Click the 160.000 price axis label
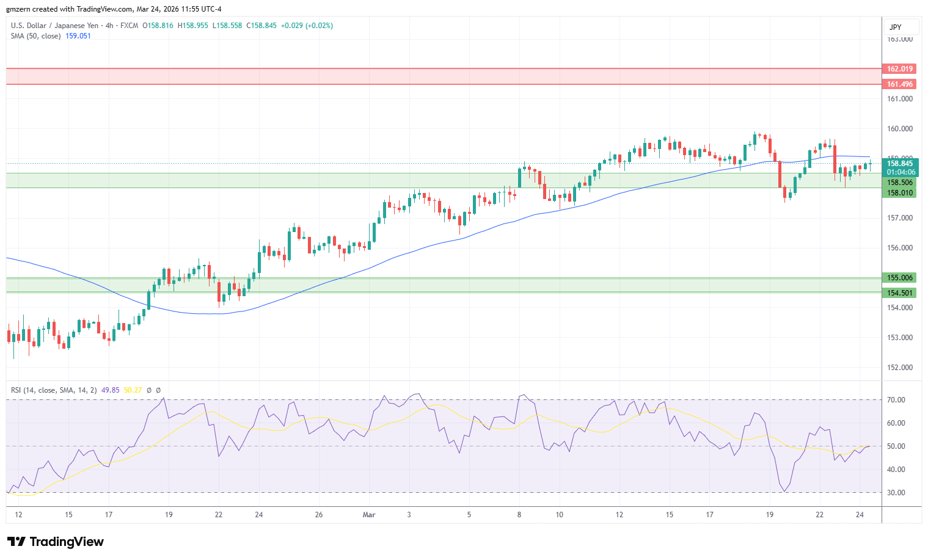The width and height of the screenshot is (928, 560). click(900, 129)
